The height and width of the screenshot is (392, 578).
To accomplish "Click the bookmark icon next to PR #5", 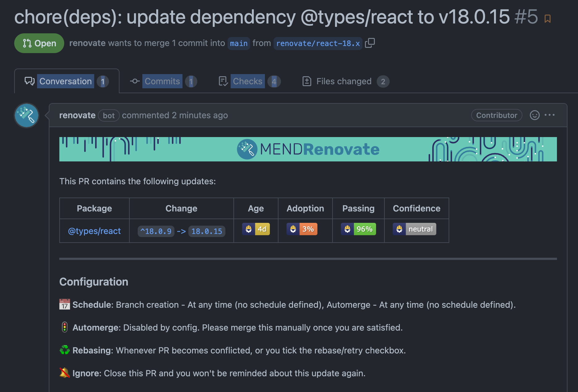I will (547, 19).
